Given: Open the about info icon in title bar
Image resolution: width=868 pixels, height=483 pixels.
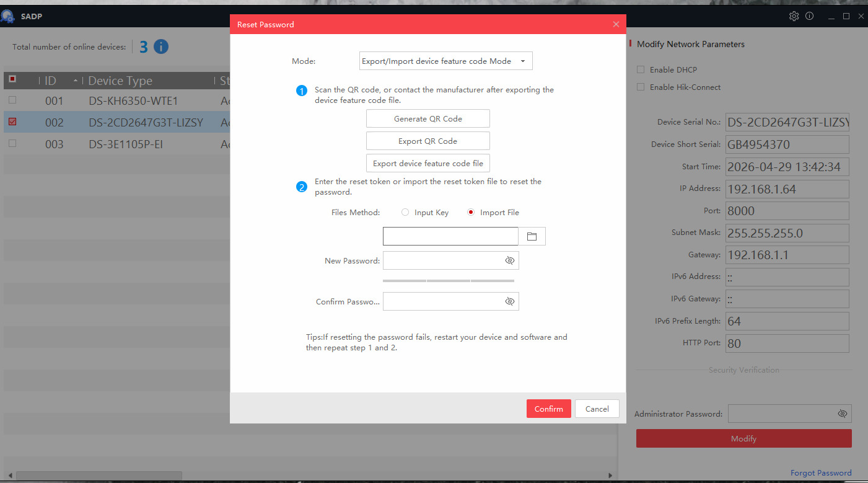Looking at the screenshot, I should click(809, 16).
